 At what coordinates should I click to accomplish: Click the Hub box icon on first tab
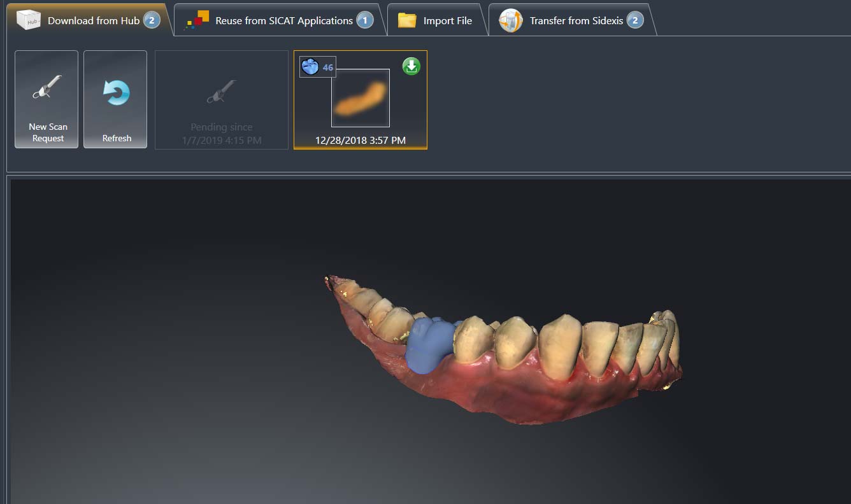pos(29,20)
